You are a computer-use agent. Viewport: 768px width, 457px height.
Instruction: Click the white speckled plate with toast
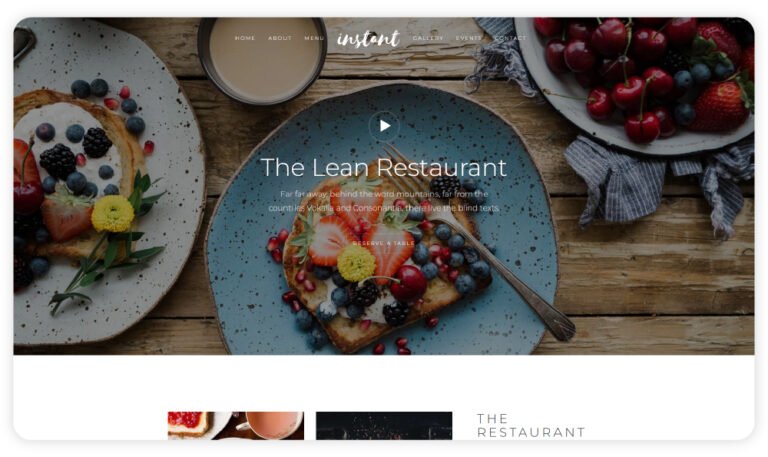[105, 181]
